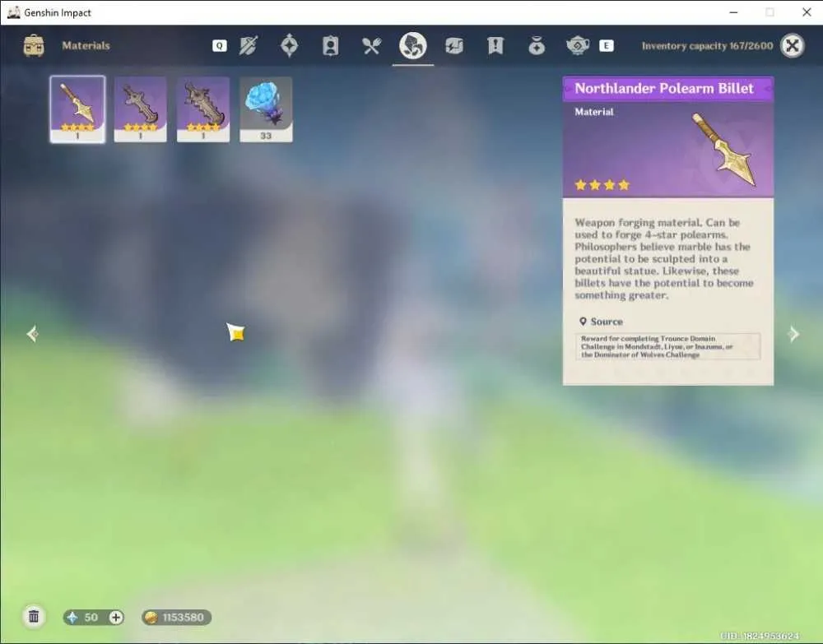
Task: Open the Trounce Domain source entry
Action: pos(667,346)
